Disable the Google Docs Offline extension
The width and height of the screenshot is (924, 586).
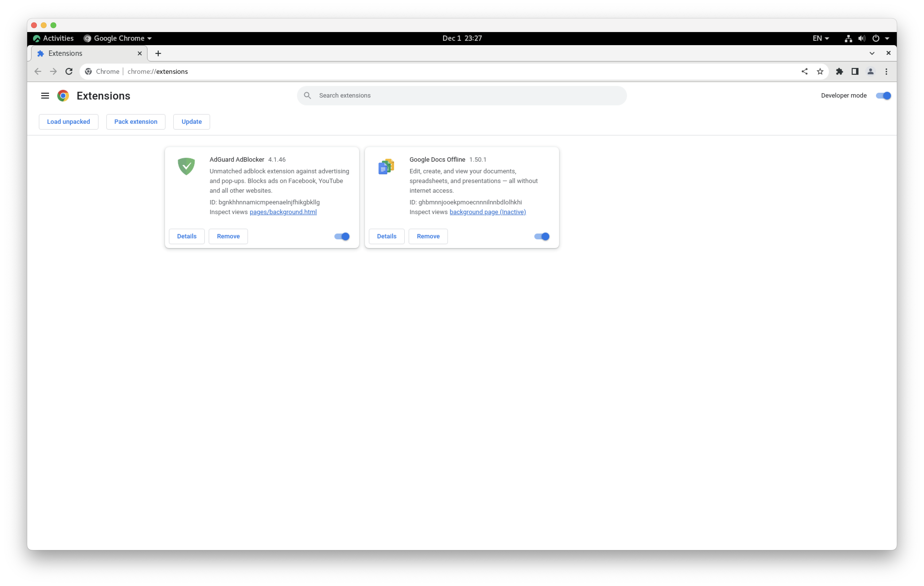point(542,236)
